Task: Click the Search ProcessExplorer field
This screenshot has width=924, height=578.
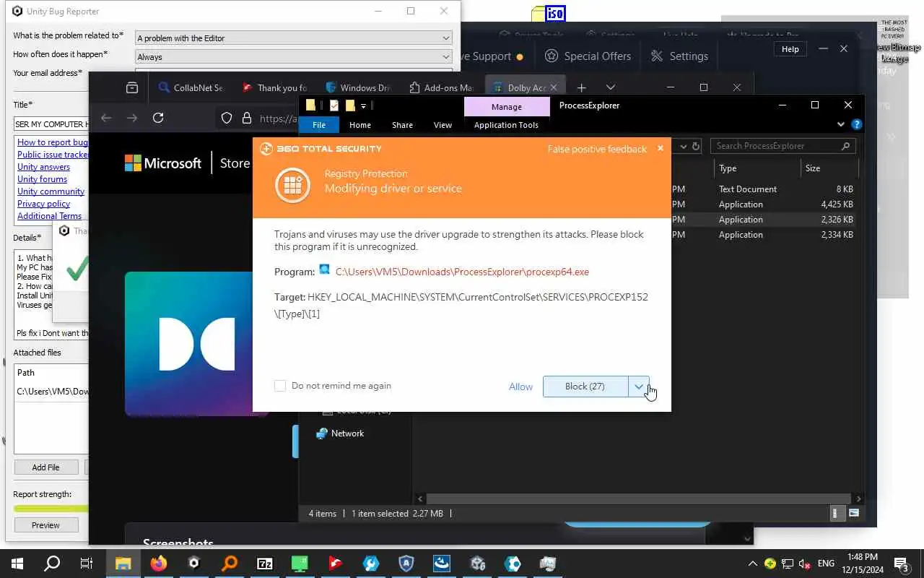Action: [783, 146]
